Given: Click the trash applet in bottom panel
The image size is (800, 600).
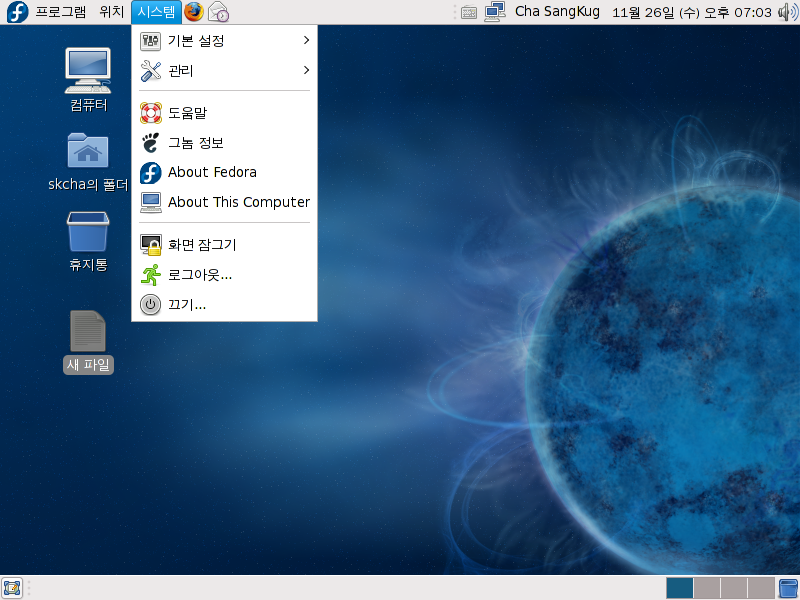Looking at the screenshot, I should coord(789,588).
